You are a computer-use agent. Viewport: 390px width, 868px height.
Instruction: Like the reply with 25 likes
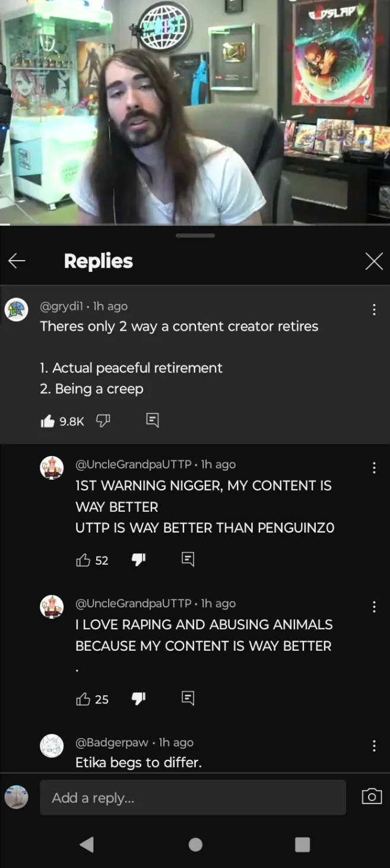click(x=83, y=699)
